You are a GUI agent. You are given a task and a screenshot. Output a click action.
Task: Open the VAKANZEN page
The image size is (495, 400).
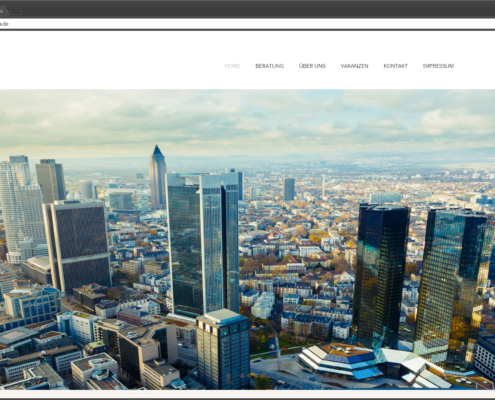[354, 66]
